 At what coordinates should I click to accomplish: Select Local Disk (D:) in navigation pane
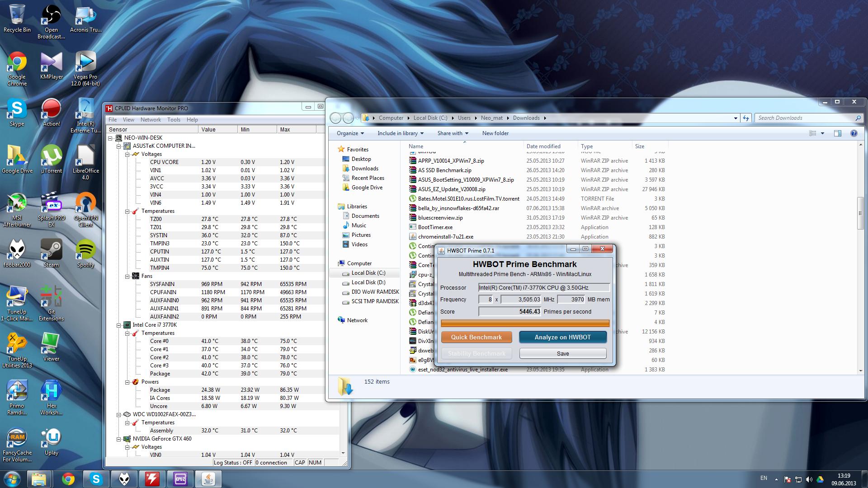click(368, 282)
